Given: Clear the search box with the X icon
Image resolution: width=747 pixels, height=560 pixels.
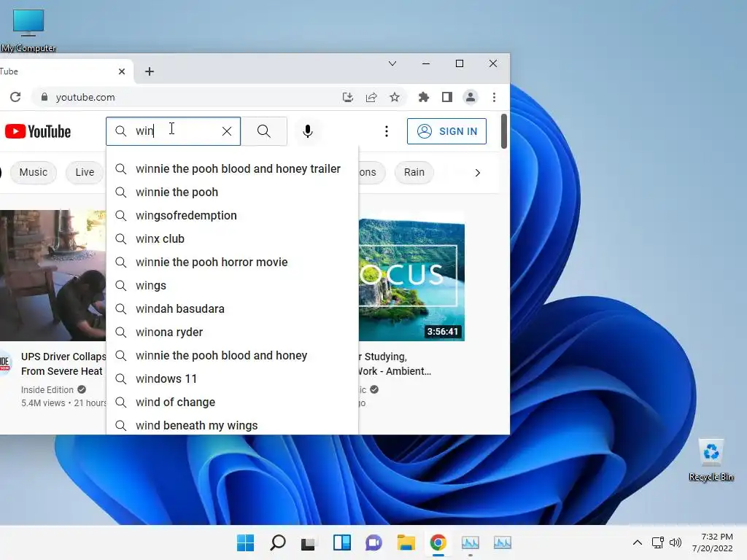Looking at the screenshot, I should [227, 131].
